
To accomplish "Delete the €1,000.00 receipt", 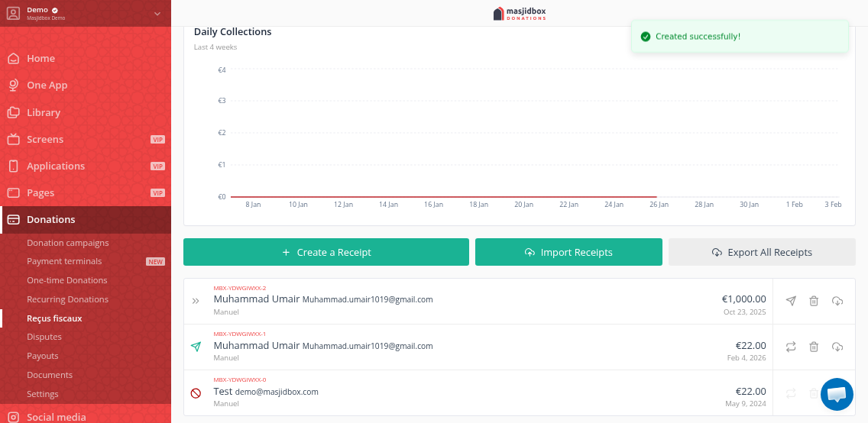I will click(814, 301).
